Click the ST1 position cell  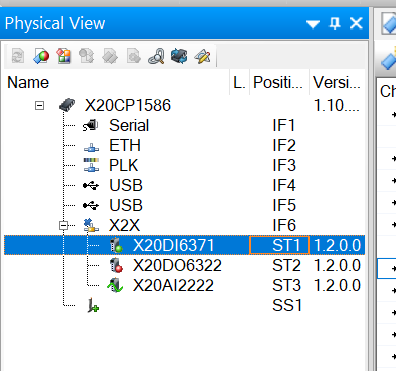click(x=279, y=245)
